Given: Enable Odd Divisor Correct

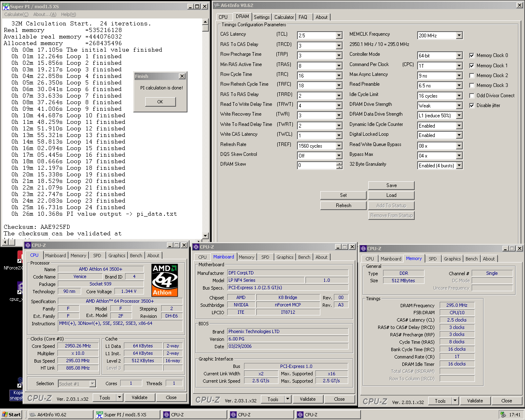Looking at the screenshot, I should (472, 96).
